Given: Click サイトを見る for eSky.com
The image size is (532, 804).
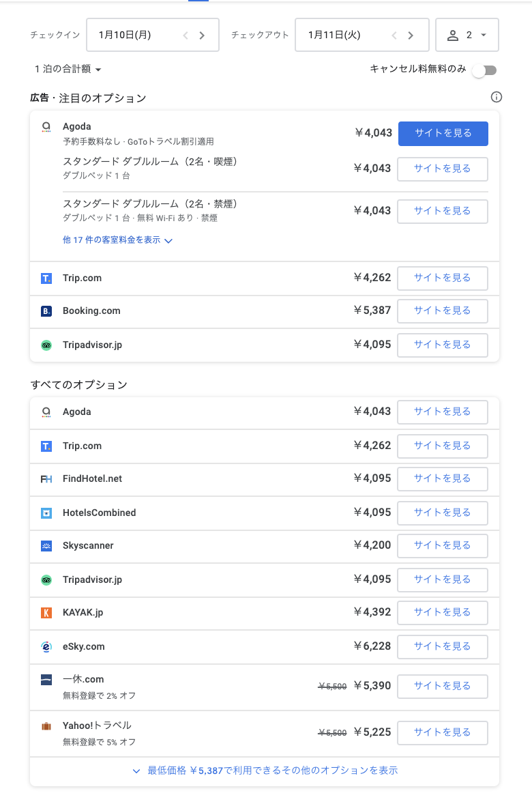Looking at the screenshot, I should 443,646.
